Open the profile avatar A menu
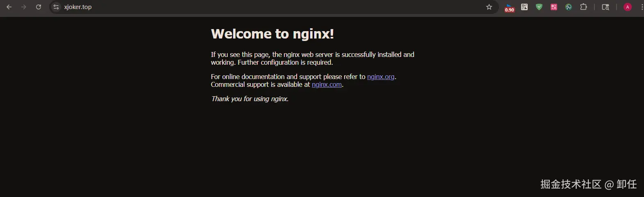Viewport: 644px width, 197px height. point(628,7)
